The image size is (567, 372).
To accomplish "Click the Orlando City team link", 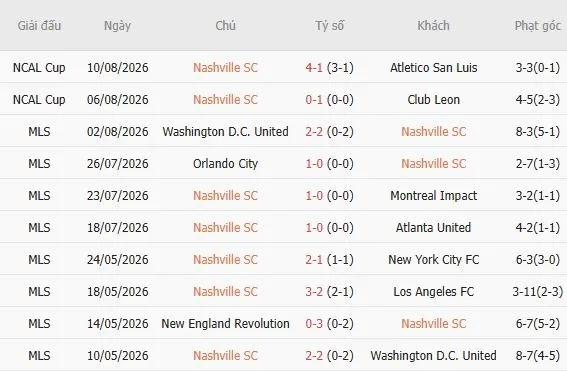I will (225, 164).
